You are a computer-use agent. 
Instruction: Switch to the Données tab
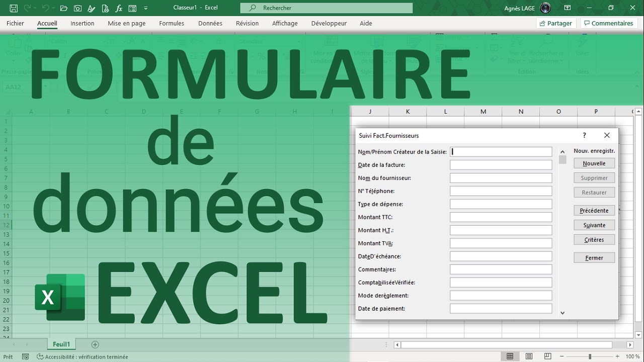click(210, 23)
